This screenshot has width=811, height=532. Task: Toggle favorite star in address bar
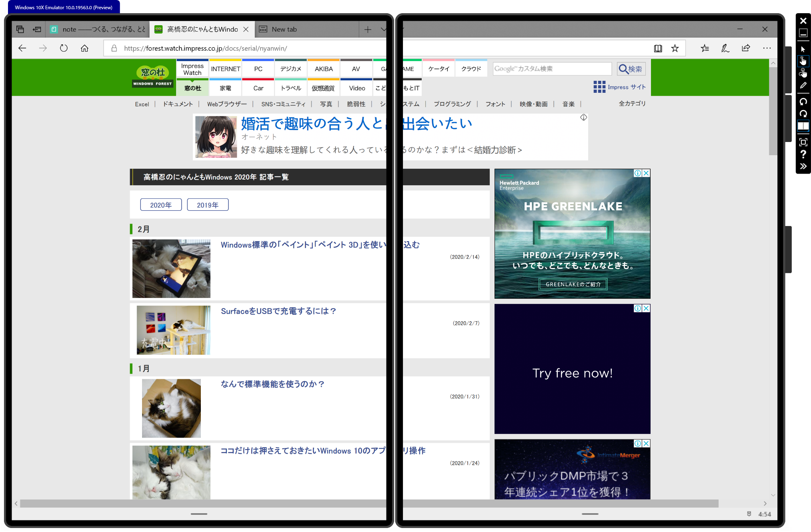click(675, 48)
